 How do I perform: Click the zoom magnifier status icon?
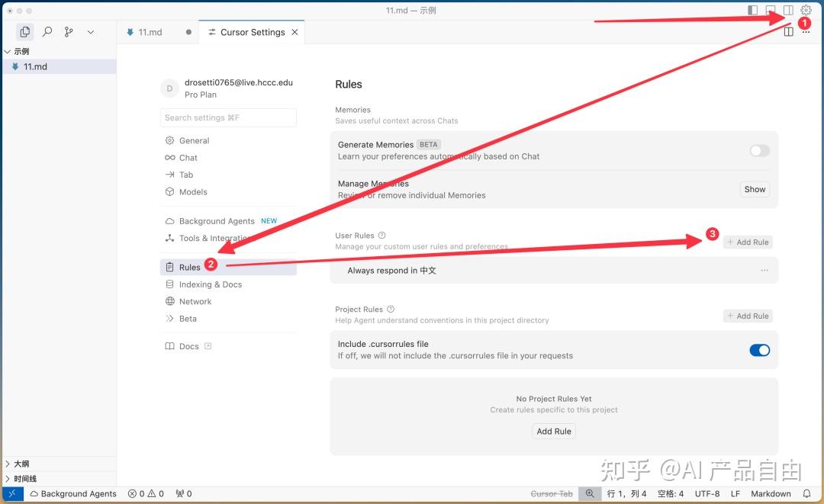point(590,494)
